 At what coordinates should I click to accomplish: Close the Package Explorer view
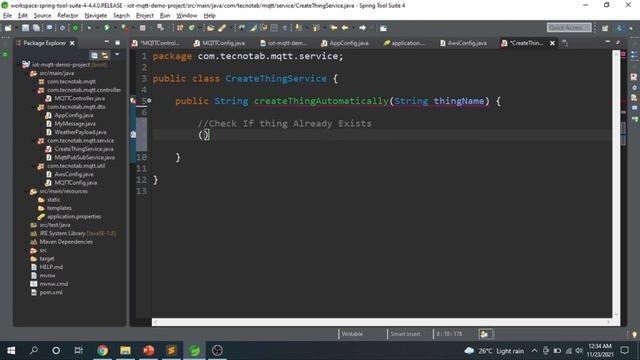(x=72, y=43)
